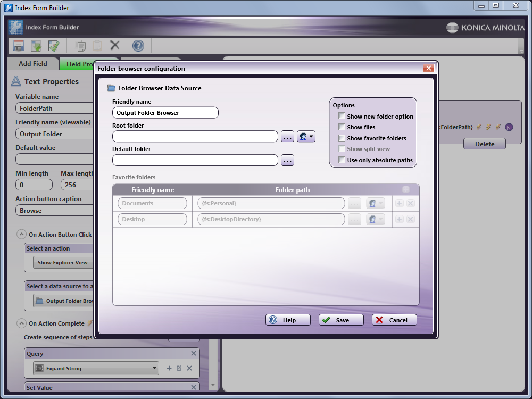The image size is (532, 399).
Task: Click the {fs:Personal} folder path field
Action: (x=271, y=203)
